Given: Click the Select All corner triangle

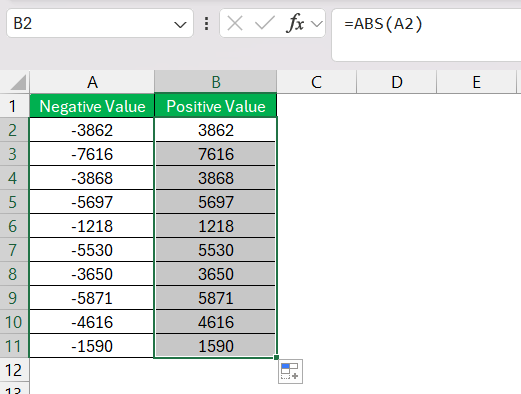Looking at the screenshot, I should pos(18,82).
